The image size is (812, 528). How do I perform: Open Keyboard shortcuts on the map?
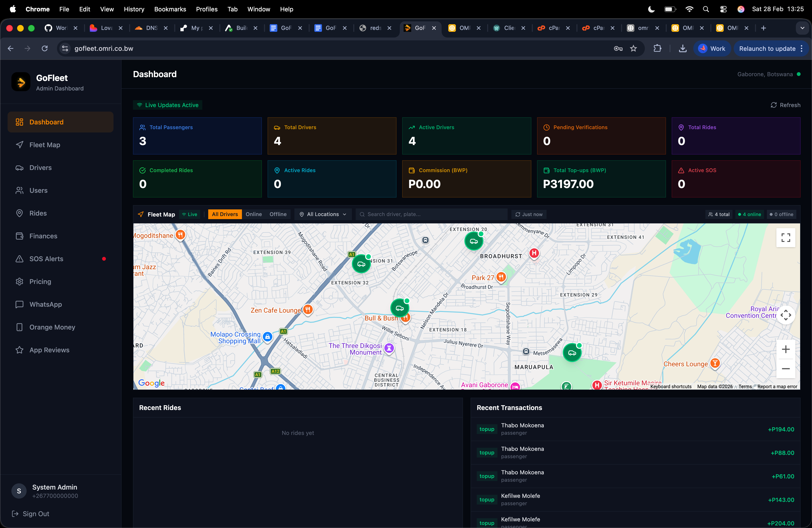click(671, 387)
